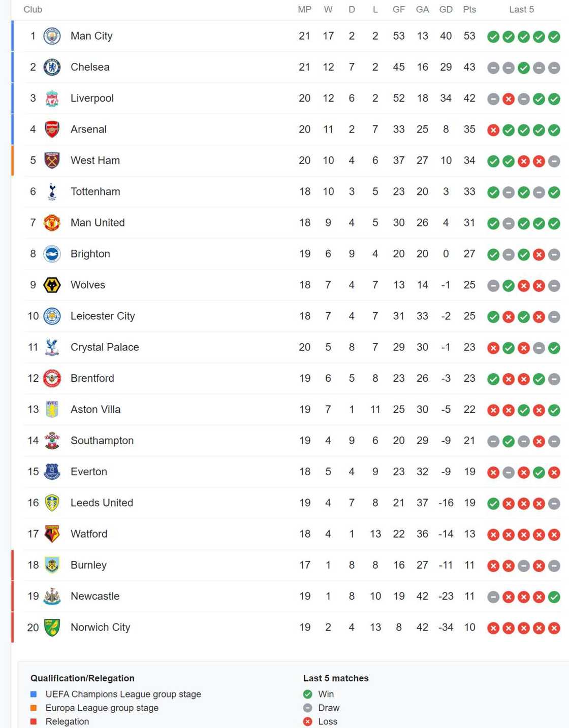Click the Norwich City badge

[x=52, y=627]
